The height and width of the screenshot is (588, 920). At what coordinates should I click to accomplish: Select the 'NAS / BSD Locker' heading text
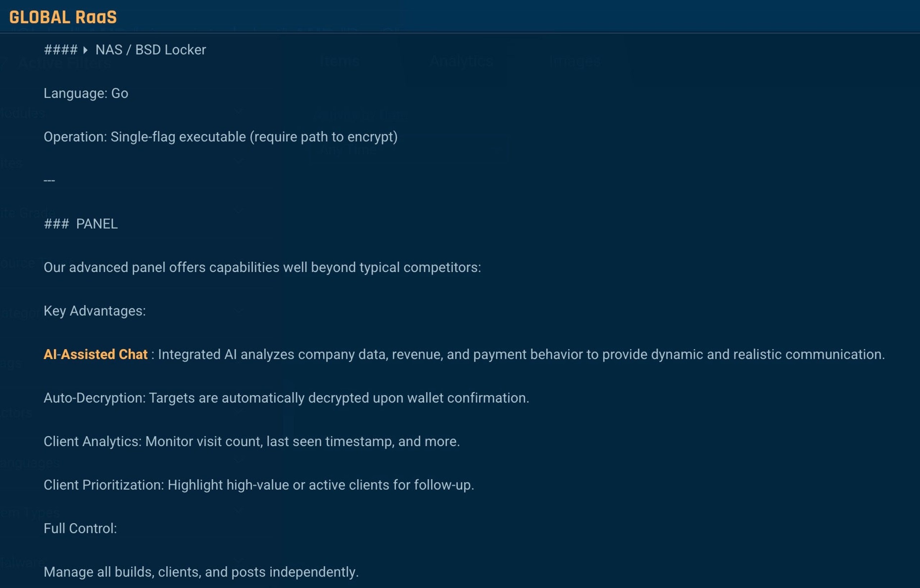(151, 50)
